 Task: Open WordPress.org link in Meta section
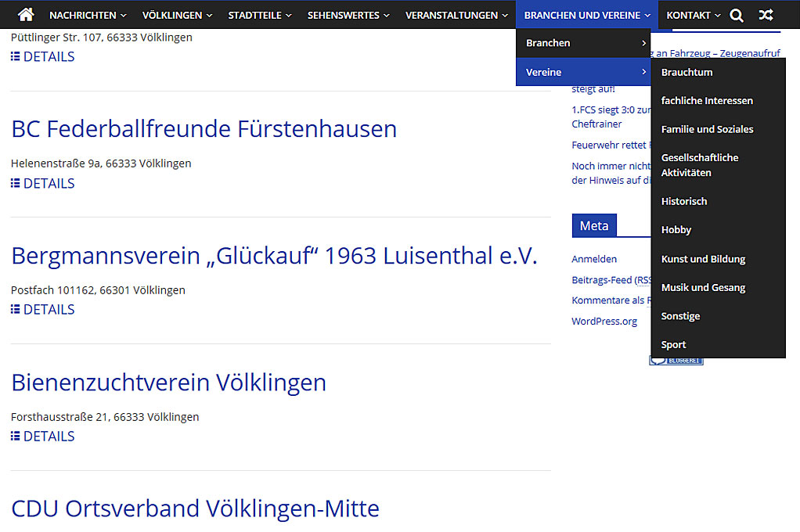coord(604,321)
